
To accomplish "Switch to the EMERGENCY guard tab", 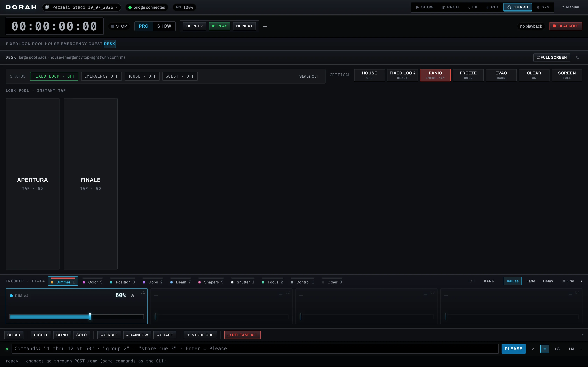I will click(74, 44).
